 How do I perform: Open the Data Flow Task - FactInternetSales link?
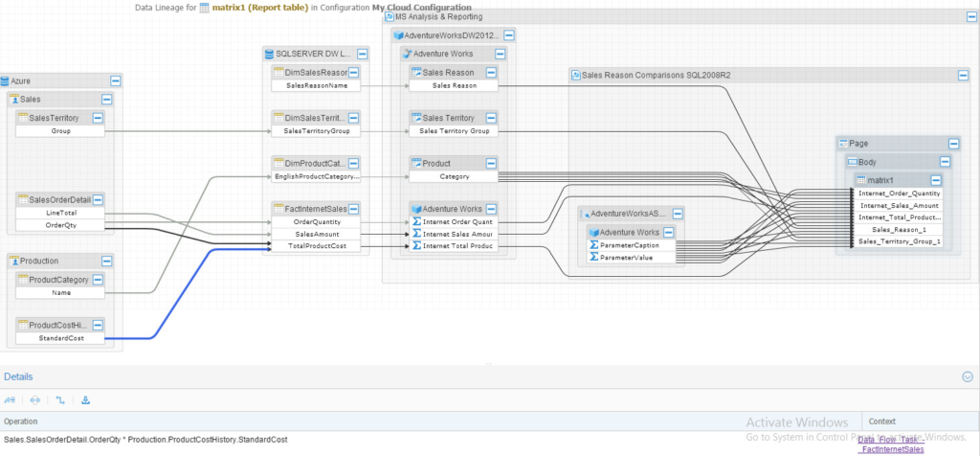(x=891, y=445)
